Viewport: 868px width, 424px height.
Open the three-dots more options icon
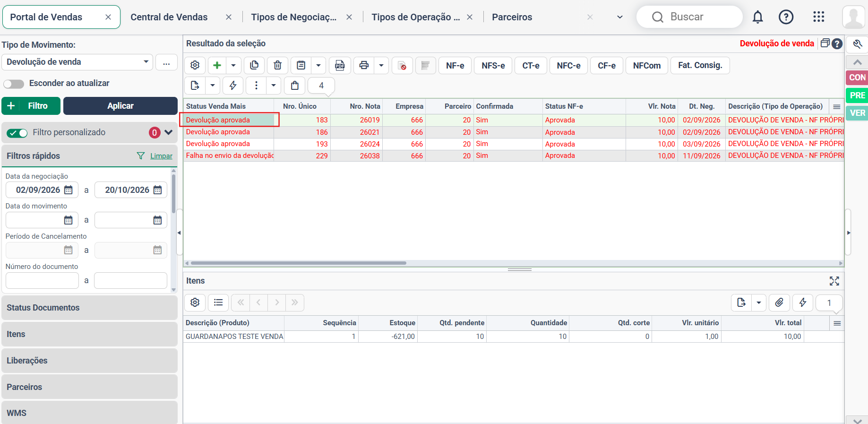point(256,86)
